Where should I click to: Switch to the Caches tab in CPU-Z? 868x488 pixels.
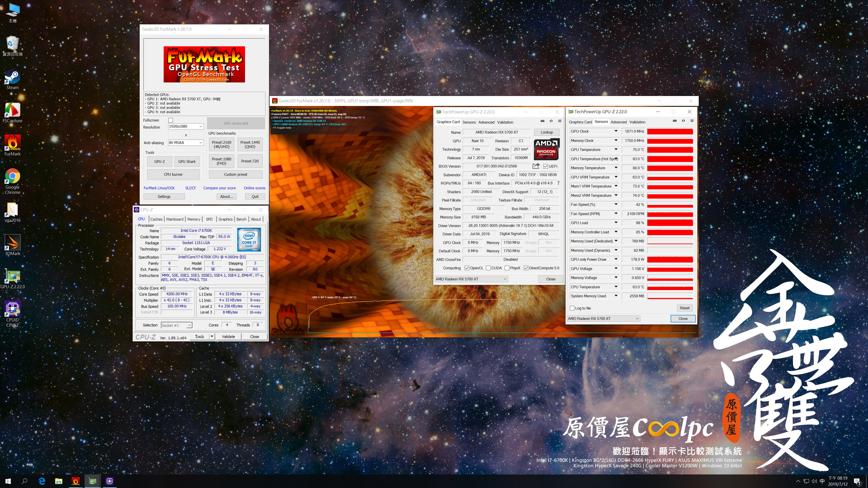(156, 219)
